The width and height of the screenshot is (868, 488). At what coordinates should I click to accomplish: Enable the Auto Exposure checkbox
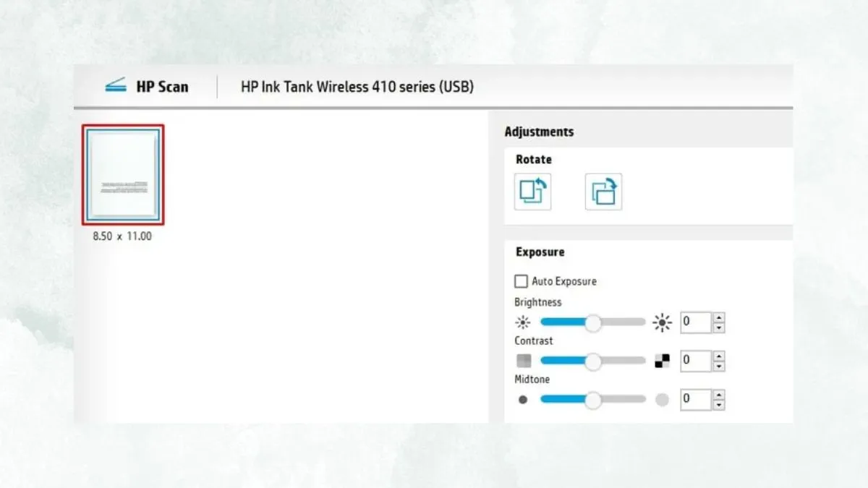(521, 281)
